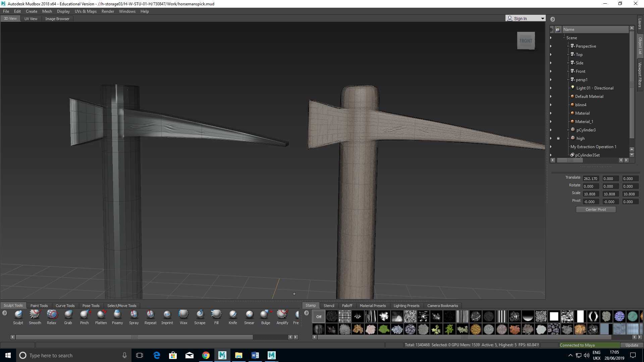This screenshot has width=644, height=362.
Task: Open the Sign In dropdown
Action: pyautogui.click(x=542, y=18)
